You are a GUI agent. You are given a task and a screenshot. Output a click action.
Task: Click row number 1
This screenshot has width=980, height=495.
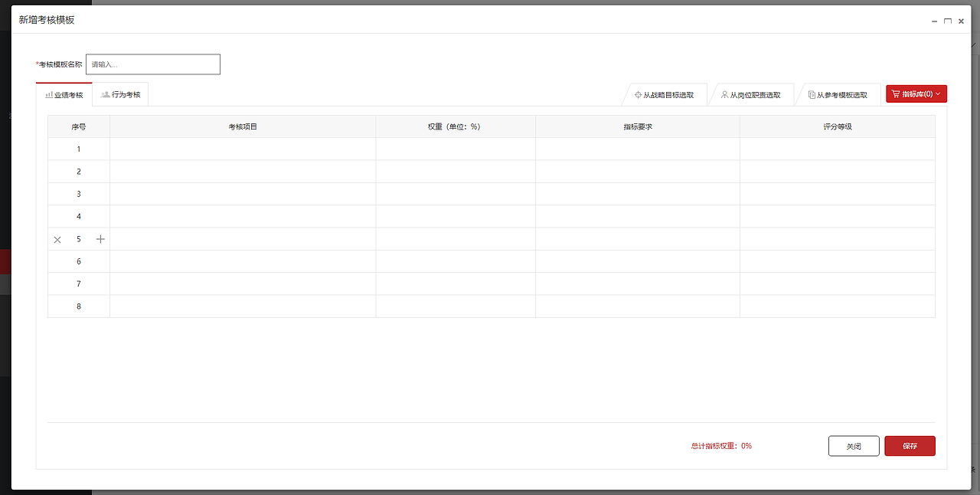79,149
